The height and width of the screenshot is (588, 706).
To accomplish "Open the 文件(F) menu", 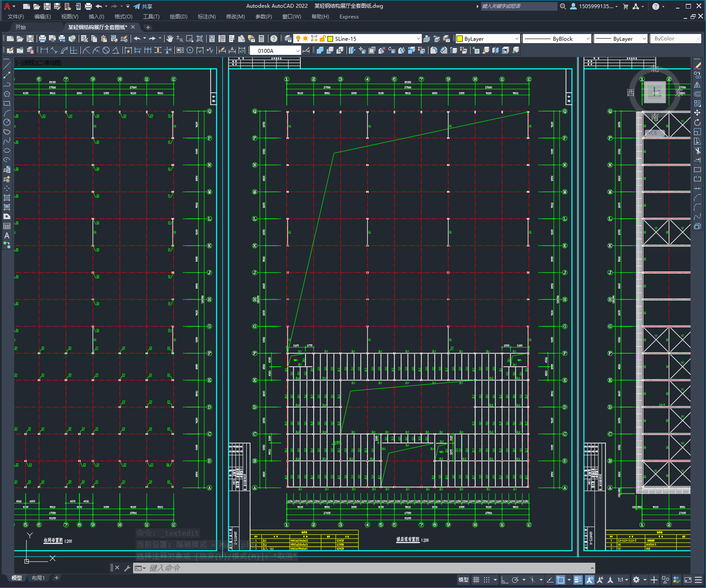I will click(16, 17).
